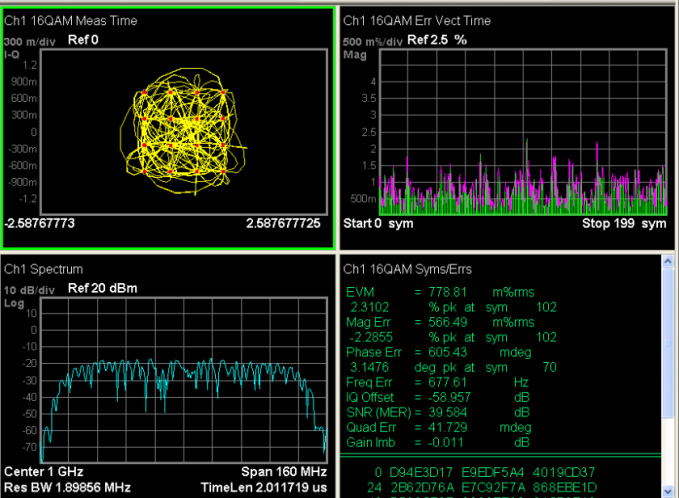
Task: Click the Ref 20 dBm reference level
Action: coord(101,289)
